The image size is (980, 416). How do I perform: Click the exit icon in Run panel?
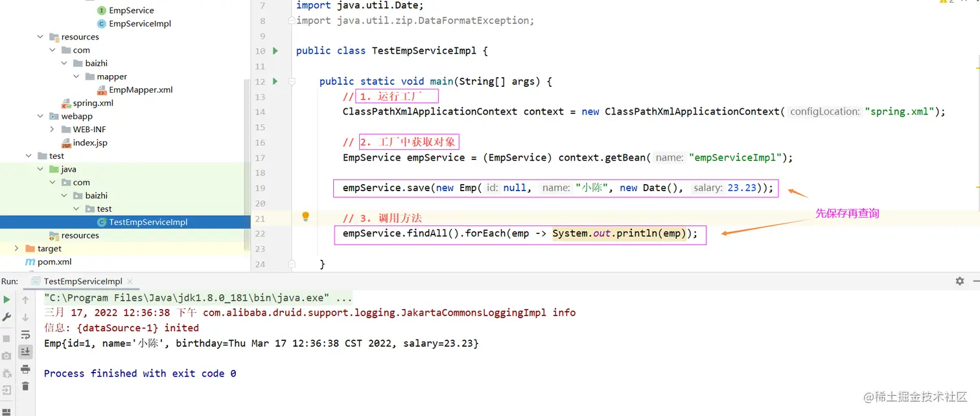tap(6, 391)
